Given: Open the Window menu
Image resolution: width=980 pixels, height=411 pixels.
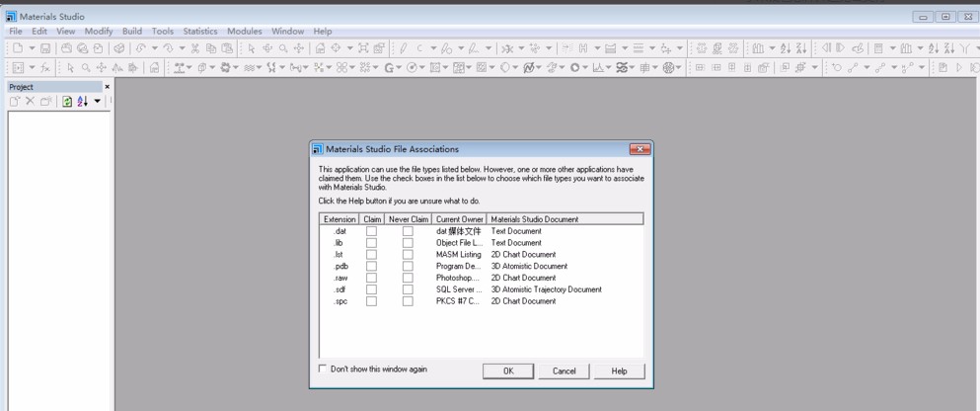Looking at the screenshot, I should click(x=287, y=32).
